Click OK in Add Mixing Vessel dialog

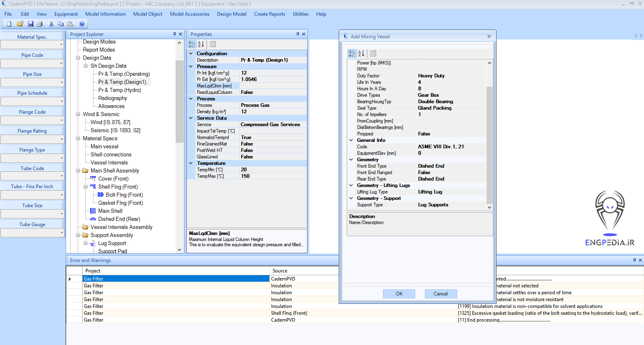coord(399,294)
